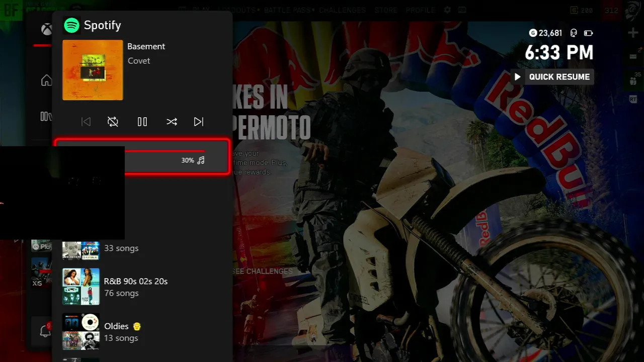
Task: Pause the current Spotify song
Action: 142,122
